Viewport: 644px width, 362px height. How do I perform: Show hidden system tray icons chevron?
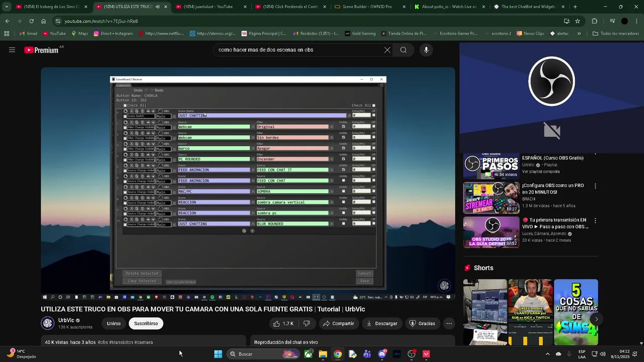tap(547, 354)
